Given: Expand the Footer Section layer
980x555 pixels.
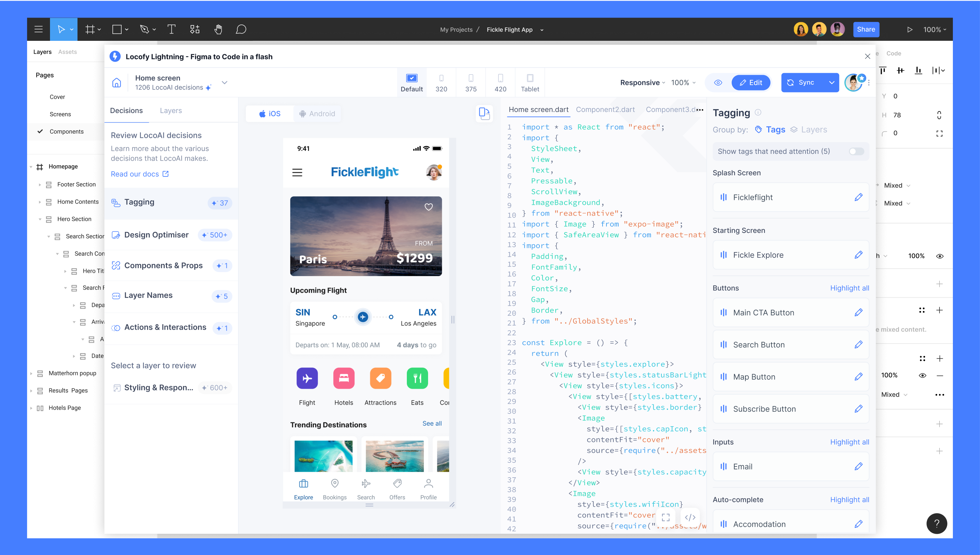Looking at the screenshot, I should [x=40, y=185].
